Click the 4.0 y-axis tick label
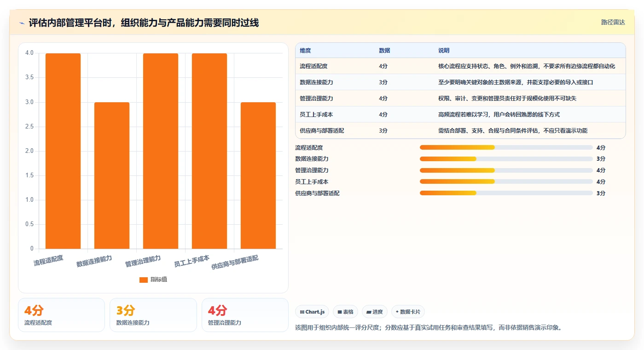Screen dimensions: 644x350 coord(29,53)
